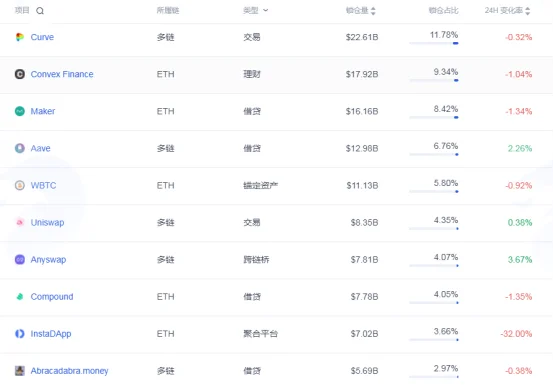
Task: Click the 2.97% share for Abracadabra.money
Action: (446, 369)
